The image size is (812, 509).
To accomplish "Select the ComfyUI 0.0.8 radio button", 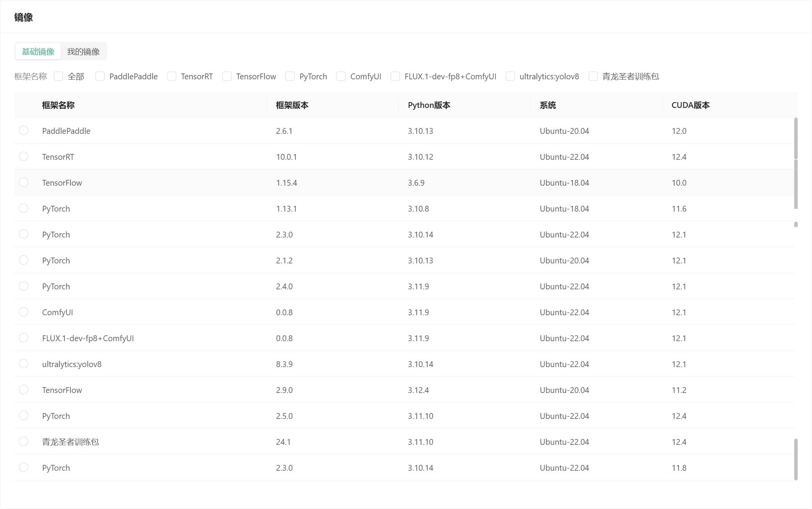I will click(x=24, y=312).
